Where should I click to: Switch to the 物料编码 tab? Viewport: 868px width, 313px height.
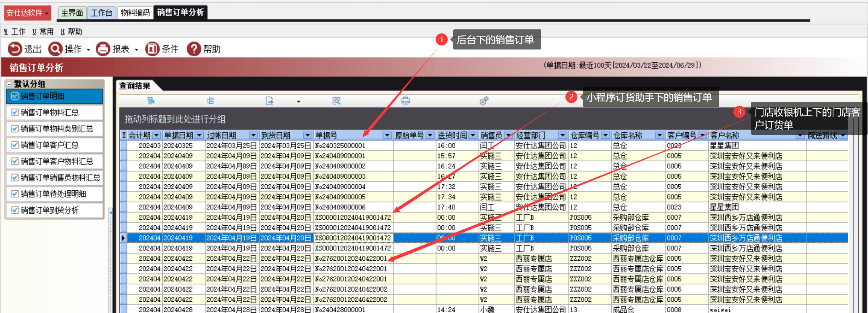pyautogui.click(x=135, y=13)
